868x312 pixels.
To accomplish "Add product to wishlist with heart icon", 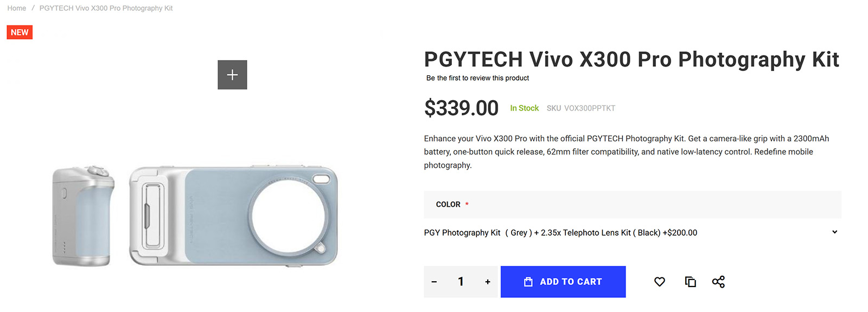I will pos(659,282).
